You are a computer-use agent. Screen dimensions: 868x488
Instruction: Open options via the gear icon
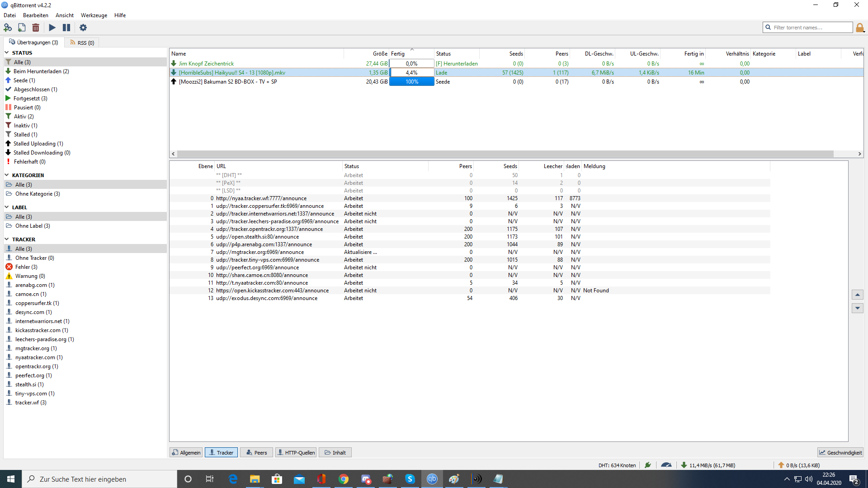pyautogui.click(x=83, y=28)
